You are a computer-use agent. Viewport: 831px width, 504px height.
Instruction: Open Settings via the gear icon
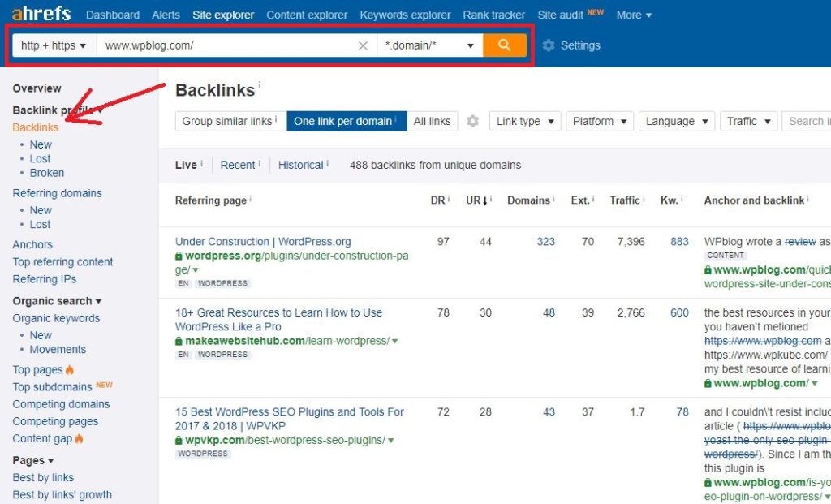pyautogui.click(x=549, y=45)
